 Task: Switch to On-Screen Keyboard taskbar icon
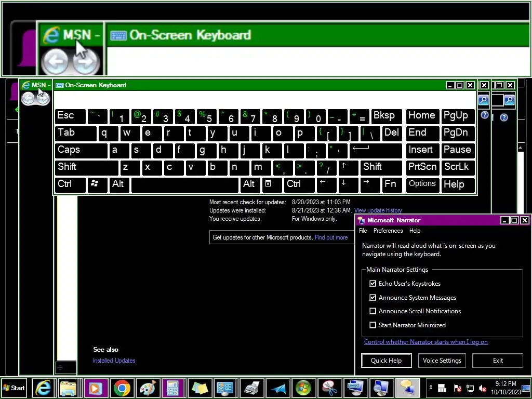coord(355,388)
